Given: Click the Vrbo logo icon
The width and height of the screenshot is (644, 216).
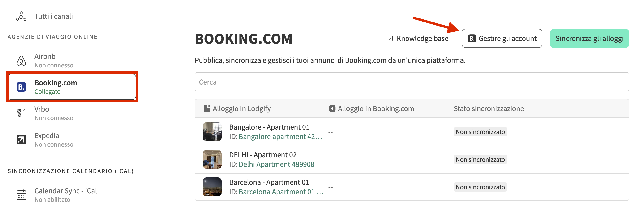Looking at the screenshot, I should pyautogui.click(x=21, y=113).
